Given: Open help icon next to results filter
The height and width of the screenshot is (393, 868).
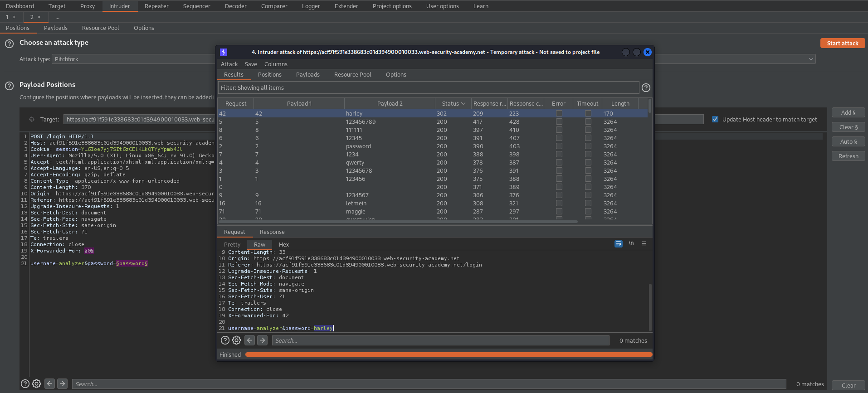Looking at the screenshot, I should click(646, 88).
